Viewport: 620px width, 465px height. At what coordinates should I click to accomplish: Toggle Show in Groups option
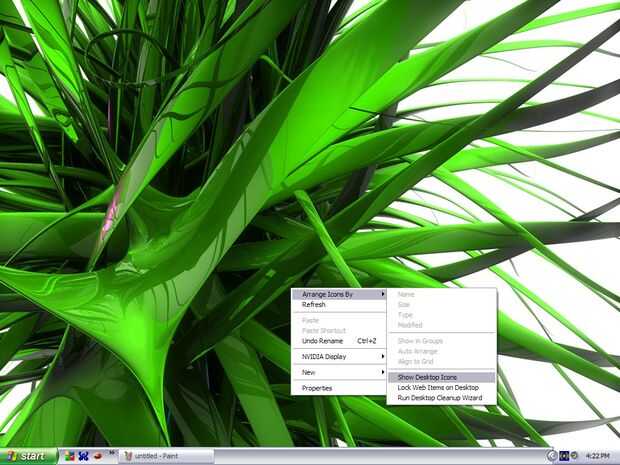441,341
